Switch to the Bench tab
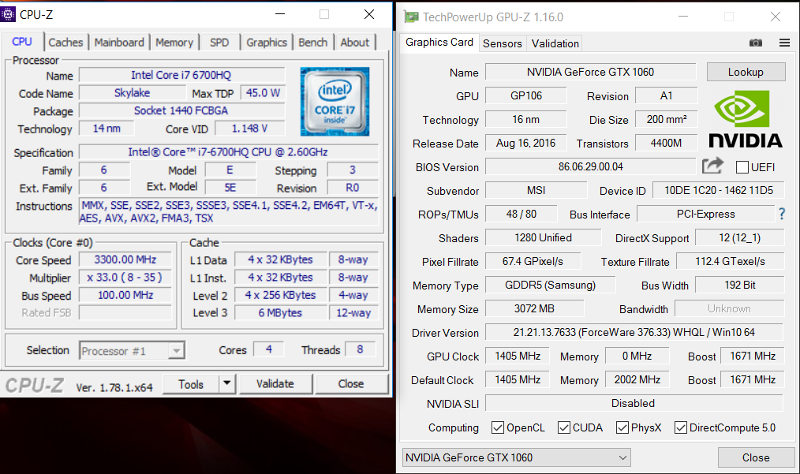The image size is (800, 474). pyautogui.click(x=313, y=42)
